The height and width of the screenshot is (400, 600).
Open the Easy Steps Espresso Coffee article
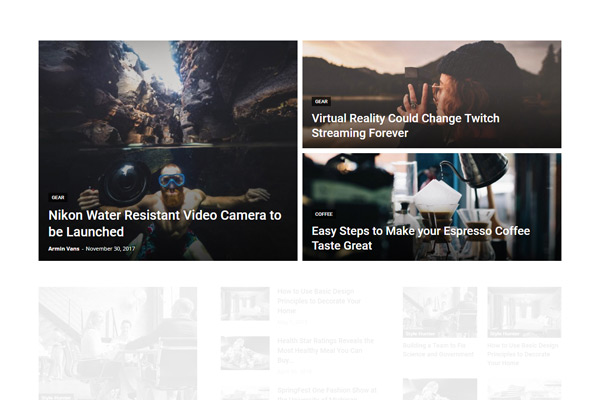point(420,238)
